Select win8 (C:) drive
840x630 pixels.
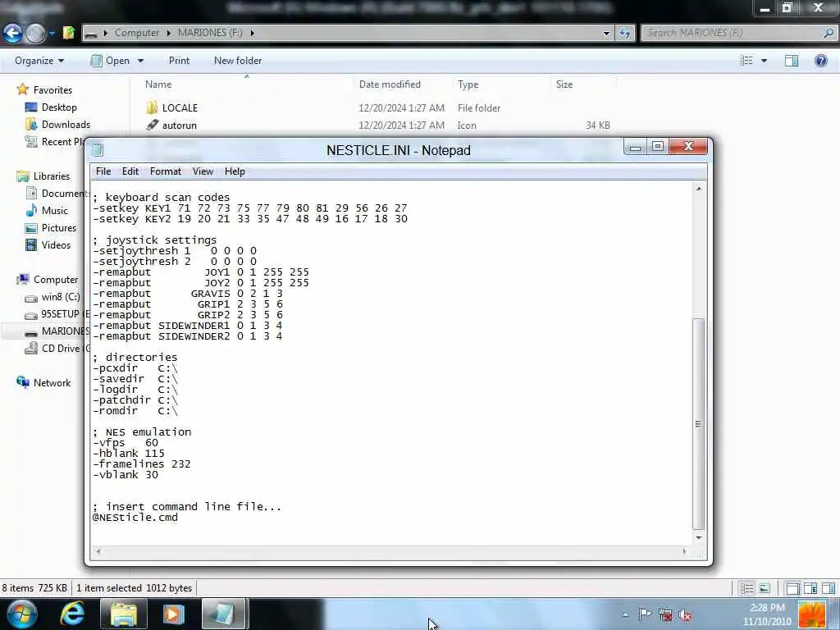click(61, 297)
